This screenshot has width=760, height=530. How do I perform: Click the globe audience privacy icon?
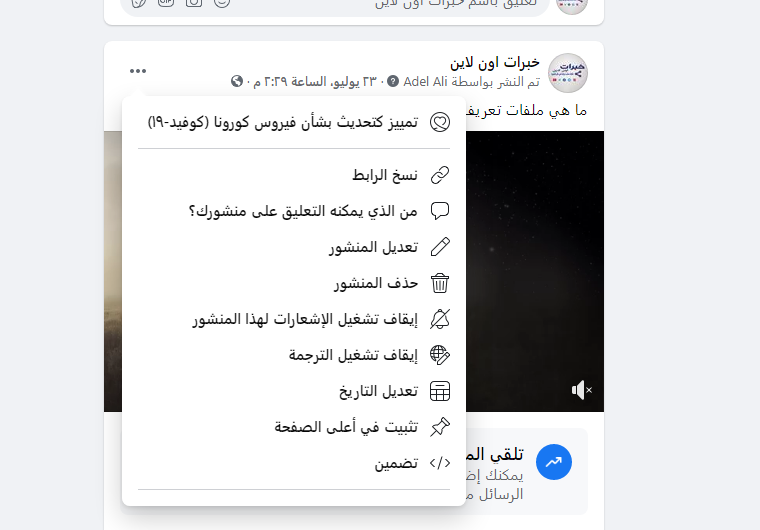coord(237,81)
